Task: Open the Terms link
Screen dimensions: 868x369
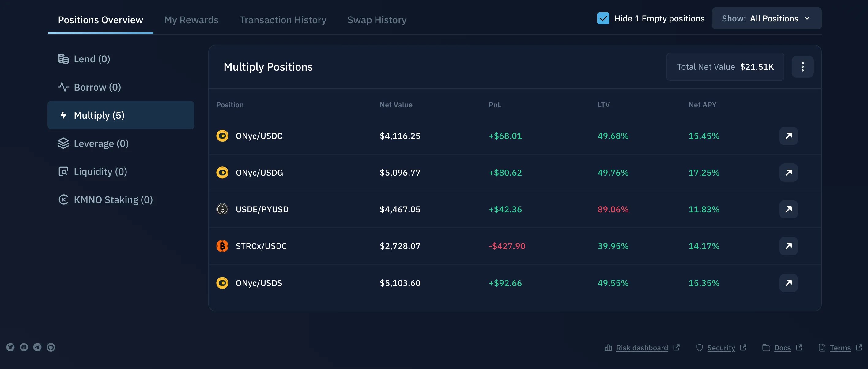Action: [x=840, y=348]
